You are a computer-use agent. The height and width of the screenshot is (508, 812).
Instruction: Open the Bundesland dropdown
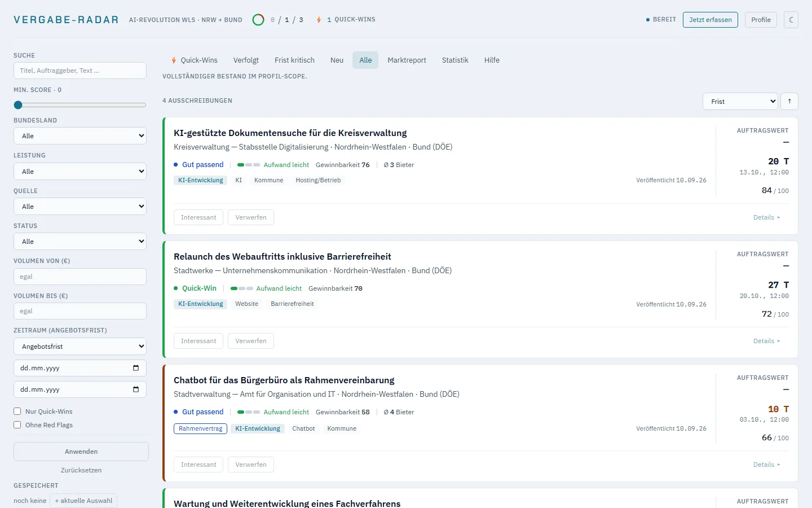80,136
